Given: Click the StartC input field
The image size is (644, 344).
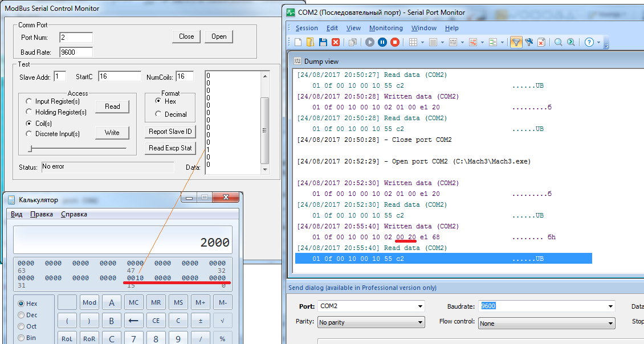Looking at the screenshot, I should (x=120, y=76).
